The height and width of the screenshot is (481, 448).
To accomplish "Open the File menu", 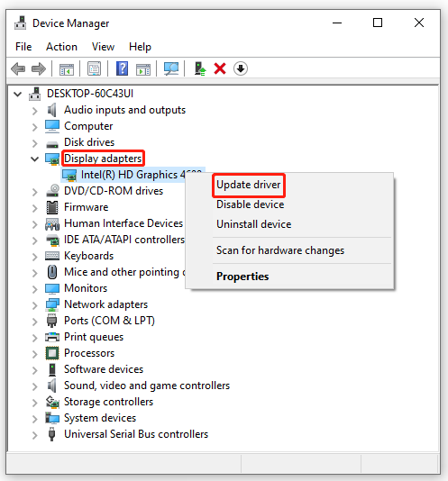I will coord(23,47).
